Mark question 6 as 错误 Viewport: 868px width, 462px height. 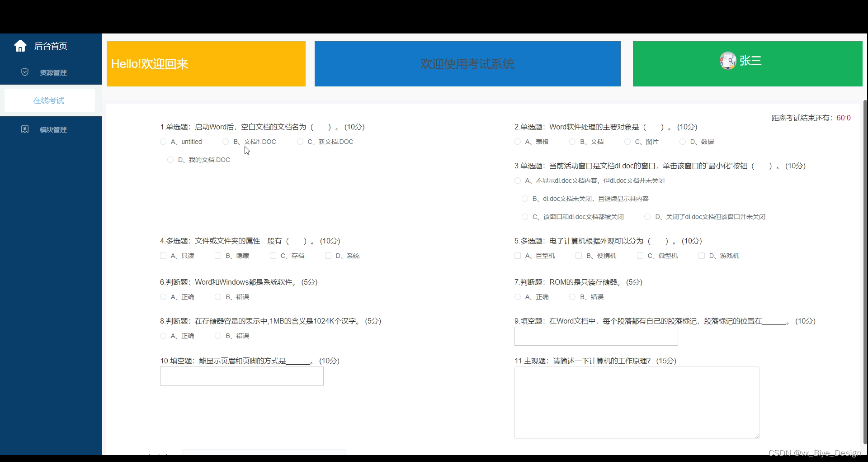tap(218, 297)
